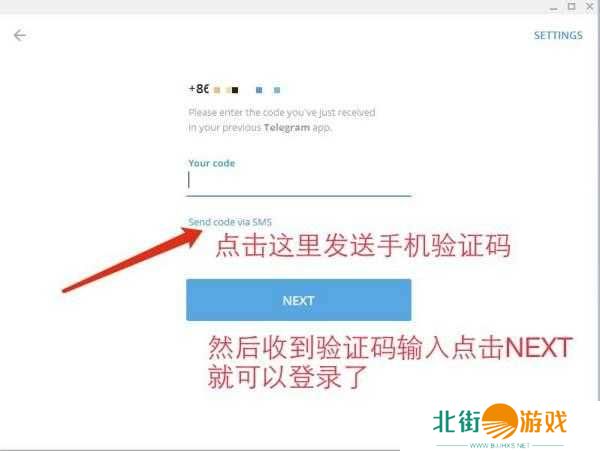Click the red text 点击这里发送手机验证码
This screenshot has height=451, width=600.
[363, 245]
